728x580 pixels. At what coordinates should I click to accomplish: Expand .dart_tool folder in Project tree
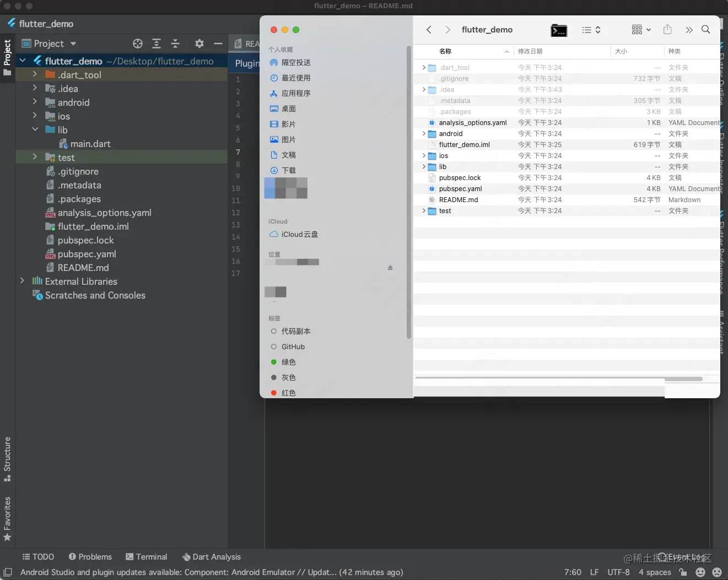point(35,74)
